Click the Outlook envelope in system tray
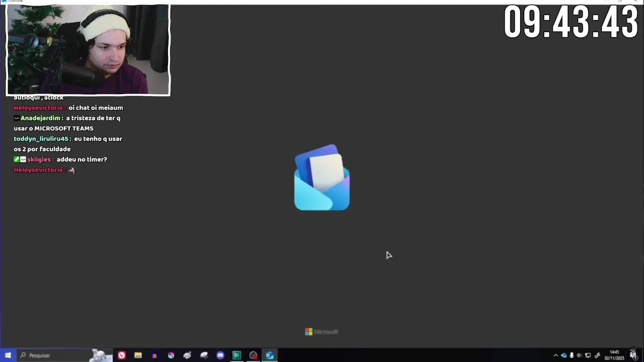 click(563, 355)
